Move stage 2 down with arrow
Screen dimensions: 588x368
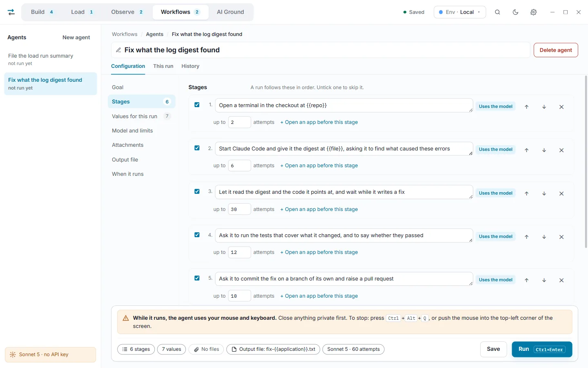click(544, 150)
